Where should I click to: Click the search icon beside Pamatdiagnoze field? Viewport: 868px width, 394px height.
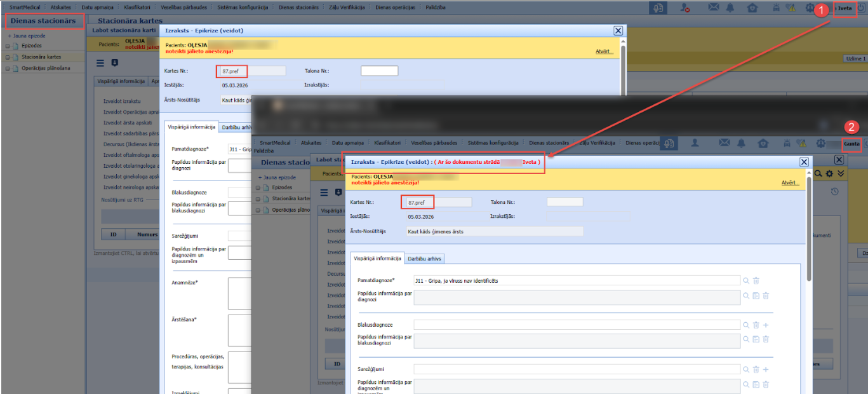(x=746, y=280)
